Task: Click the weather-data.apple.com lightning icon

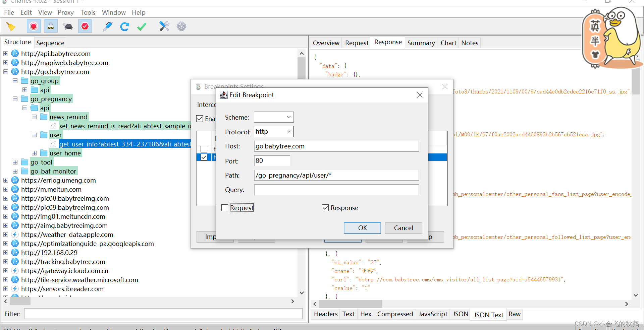Action: tap(15, 235)
